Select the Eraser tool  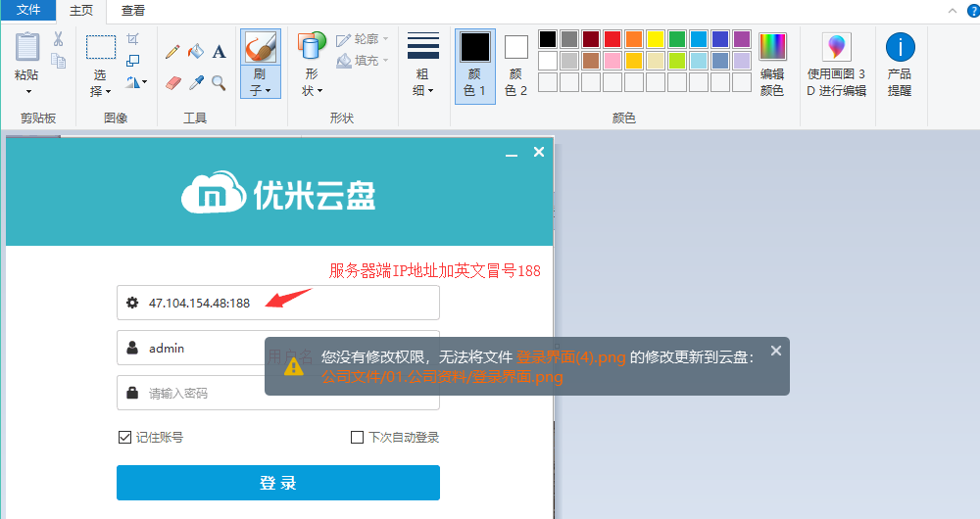173,82
